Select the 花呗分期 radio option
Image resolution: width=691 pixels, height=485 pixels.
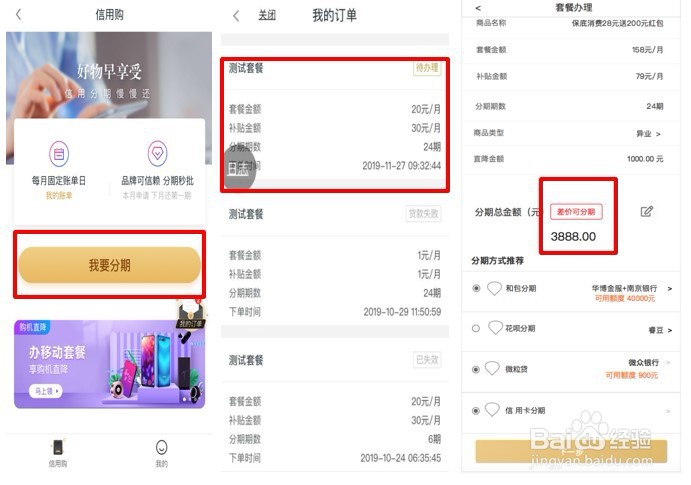tap(476, 328)
